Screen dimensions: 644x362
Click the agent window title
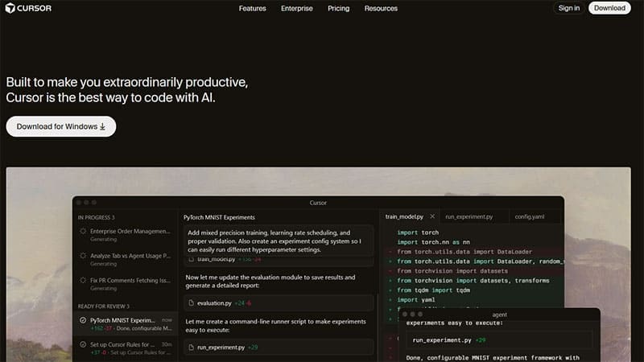point(499,315)
